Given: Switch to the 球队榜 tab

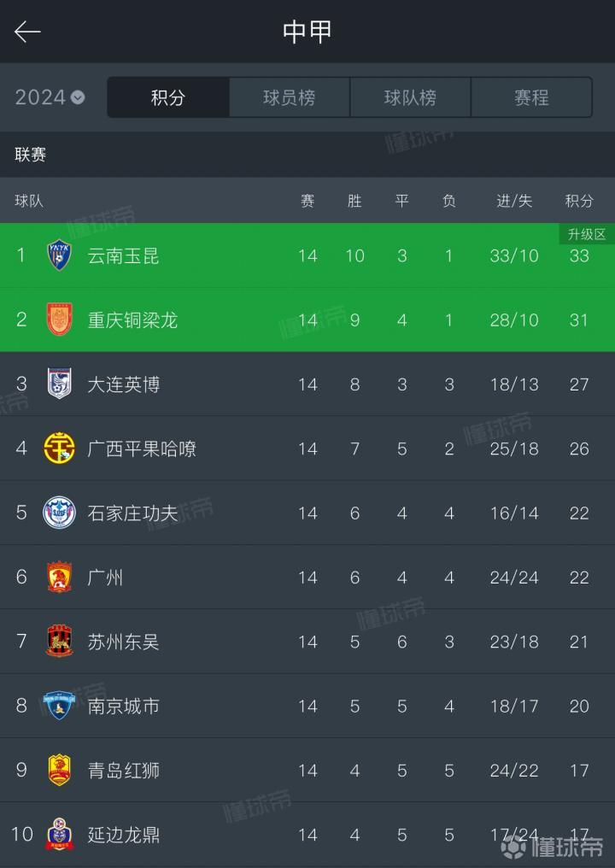Looking at the screenshot, I should (410, 97).
